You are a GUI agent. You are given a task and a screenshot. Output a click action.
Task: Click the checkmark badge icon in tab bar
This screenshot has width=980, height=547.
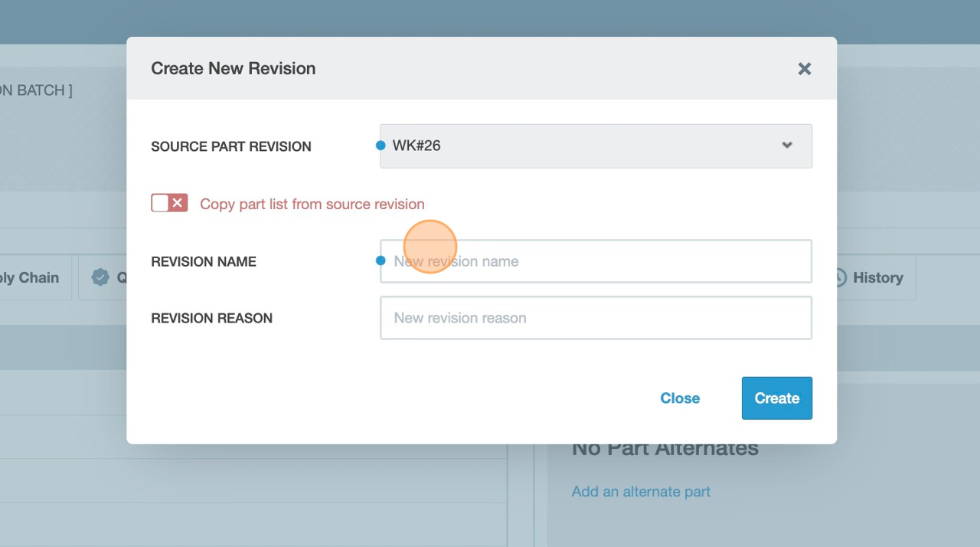pos(100,277)
